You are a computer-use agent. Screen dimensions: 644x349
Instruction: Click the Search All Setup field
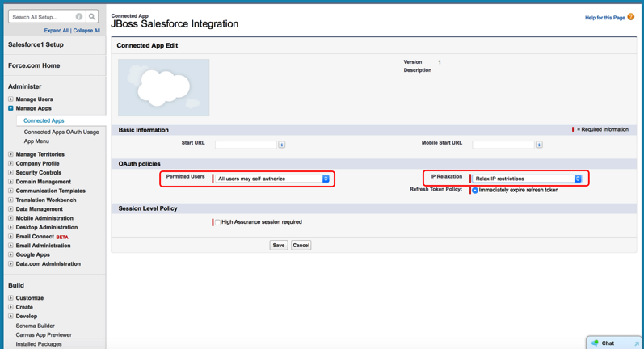pos(41,17)
